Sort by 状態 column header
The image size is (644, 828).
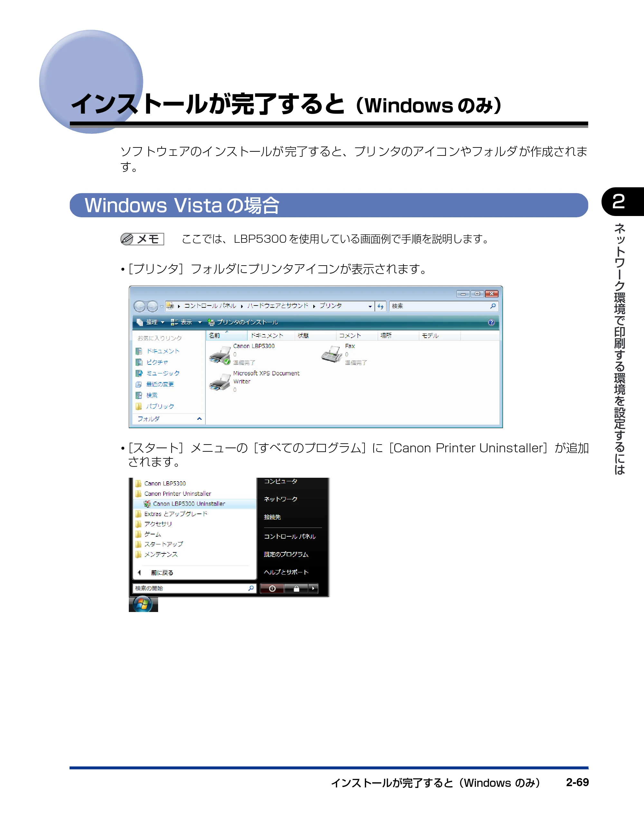click(x=315, y=335)
